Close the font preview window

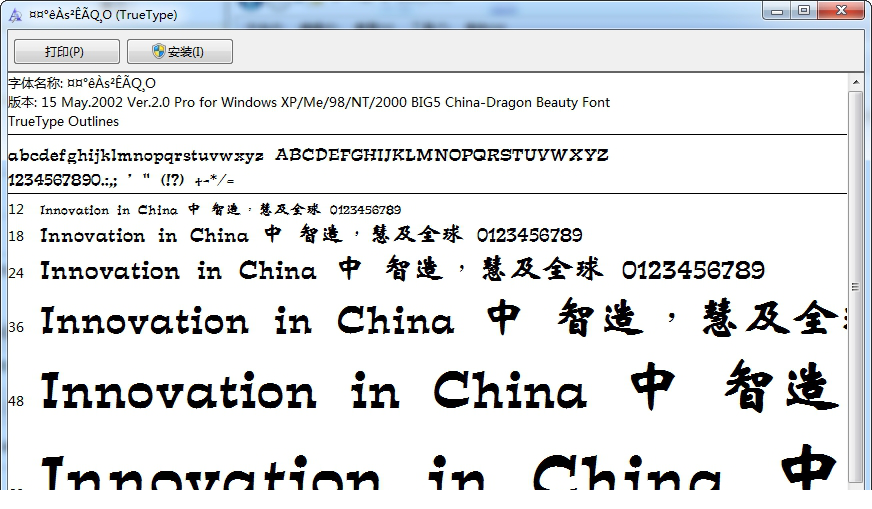pyautogui.click(x=841, y=11)
